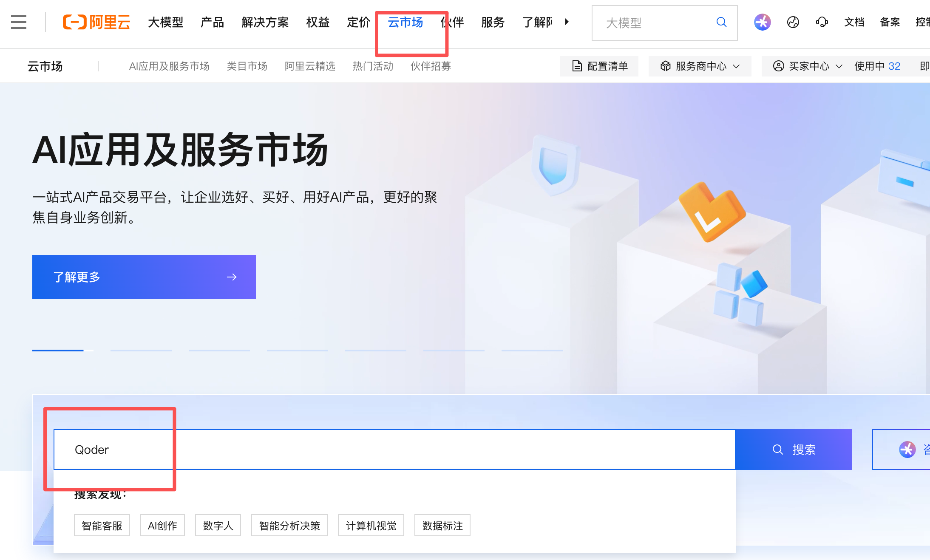Open 解决方案 navigation menu

click(x=265, y=22)
